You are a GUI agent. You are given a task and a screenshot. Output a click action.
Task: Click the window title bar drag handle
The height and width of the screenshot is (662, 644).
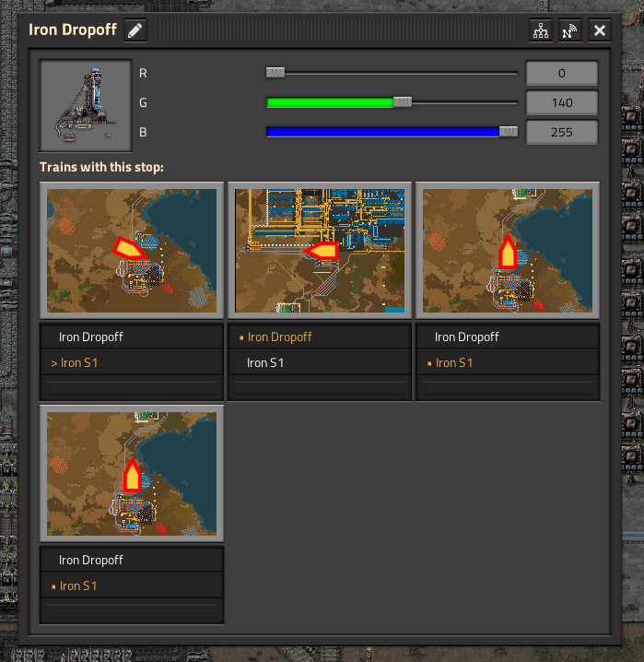pos(336,30)
